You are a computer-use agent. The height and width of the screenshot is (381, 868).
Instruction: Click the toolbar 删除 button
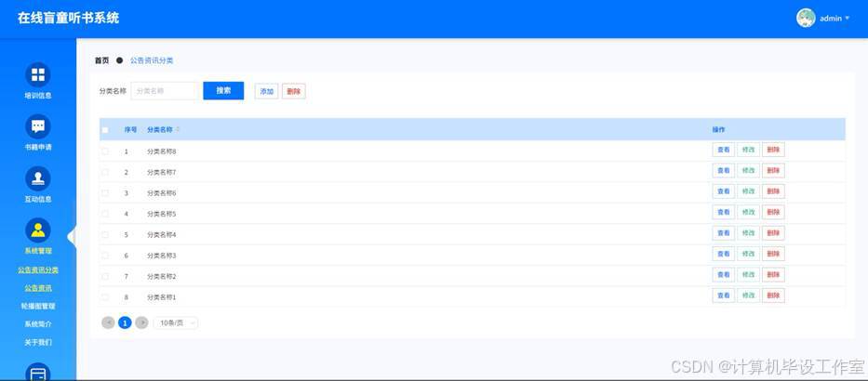click(293, 91)
